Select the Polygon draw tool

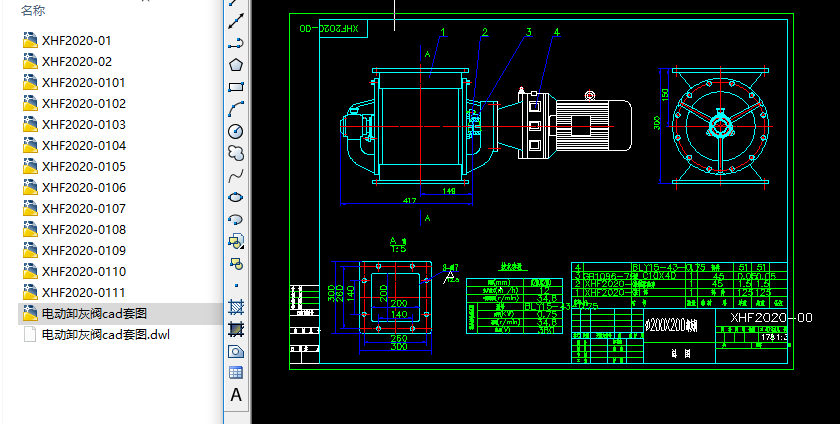[x=236, y=64]
